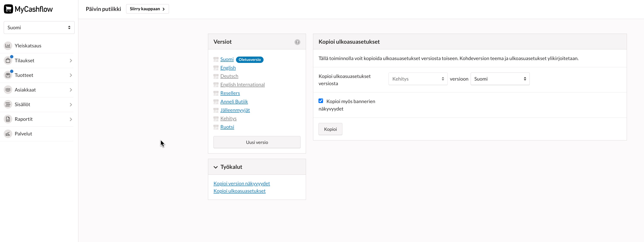644x242 pixels.
Task: Click the Yleiskatsaus chart icon
Action: pyautogui.click(x=8, y=46)
